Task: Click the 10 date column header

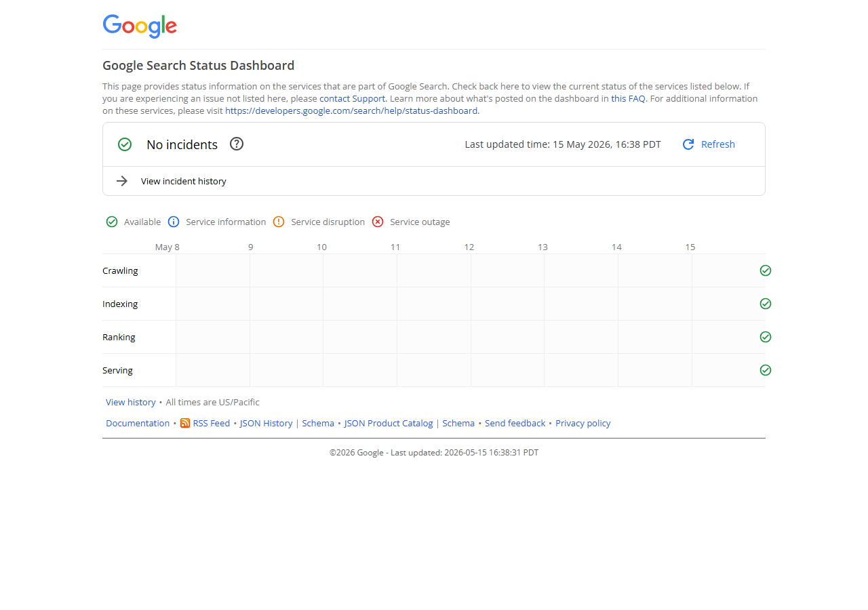Action: (322, 247)
